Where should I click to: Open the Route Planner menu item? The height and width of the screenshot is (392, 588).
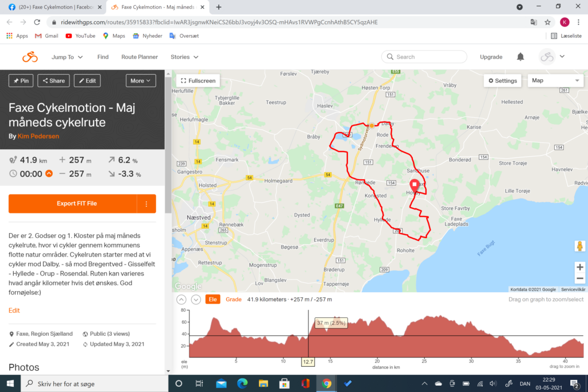[140, 57]
